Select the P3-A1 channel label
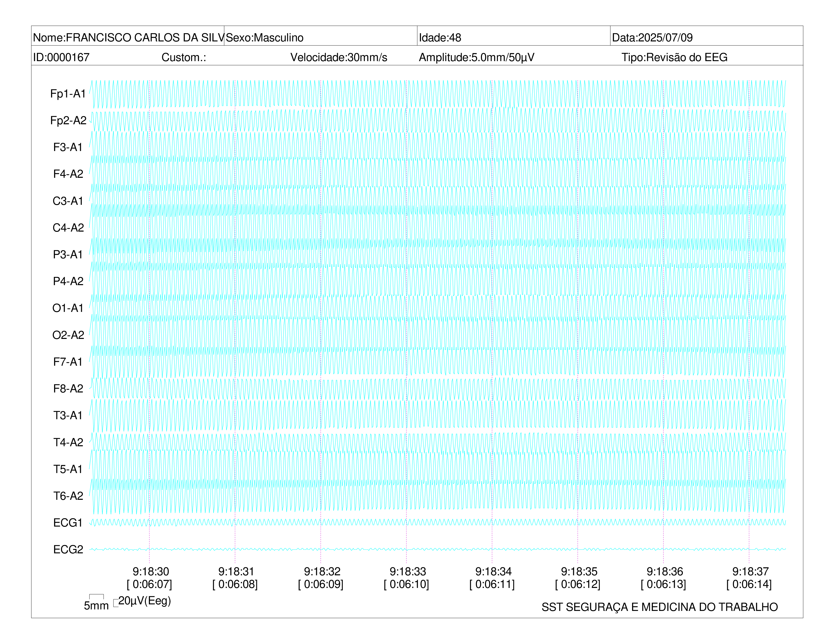This screenshot has height=644, width=834. 68,255
